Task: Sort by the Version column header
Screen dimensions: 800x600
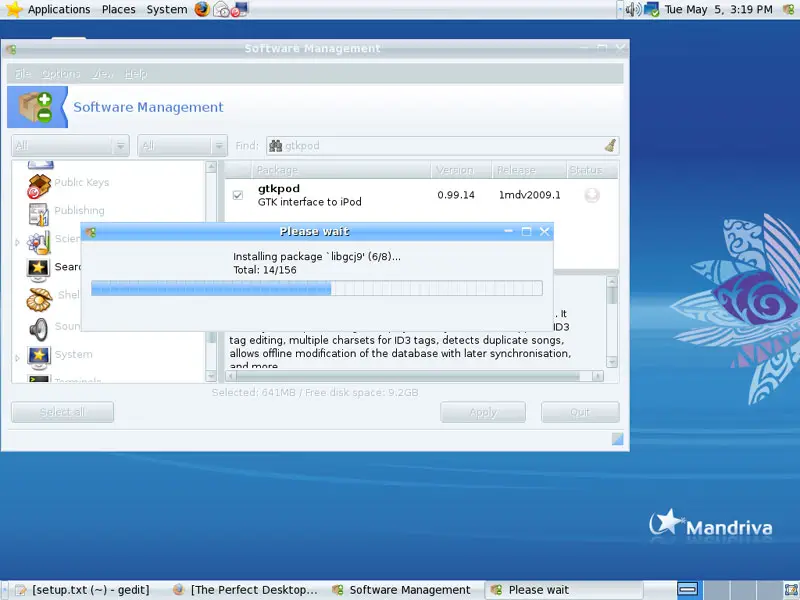Action: [461, 170]
